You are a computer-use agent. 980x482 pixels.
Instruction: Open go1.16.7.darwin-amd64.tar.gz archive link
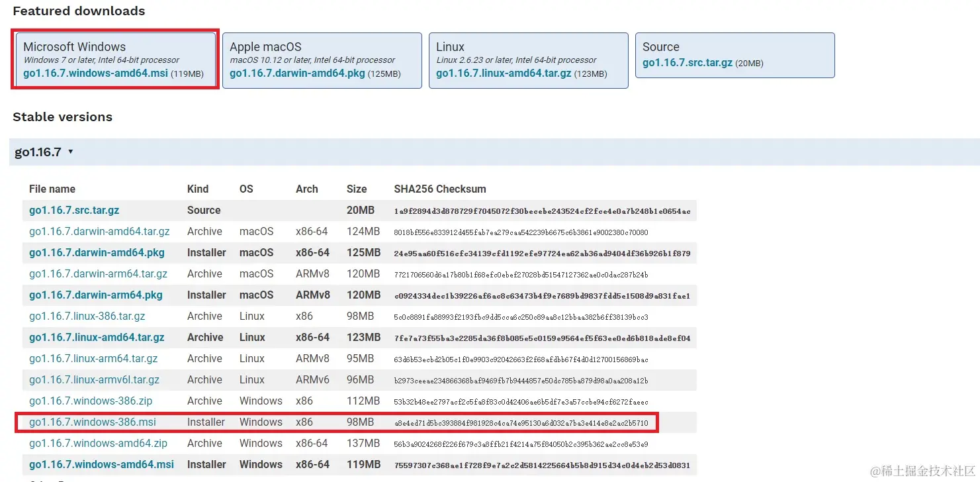[99, 231]
